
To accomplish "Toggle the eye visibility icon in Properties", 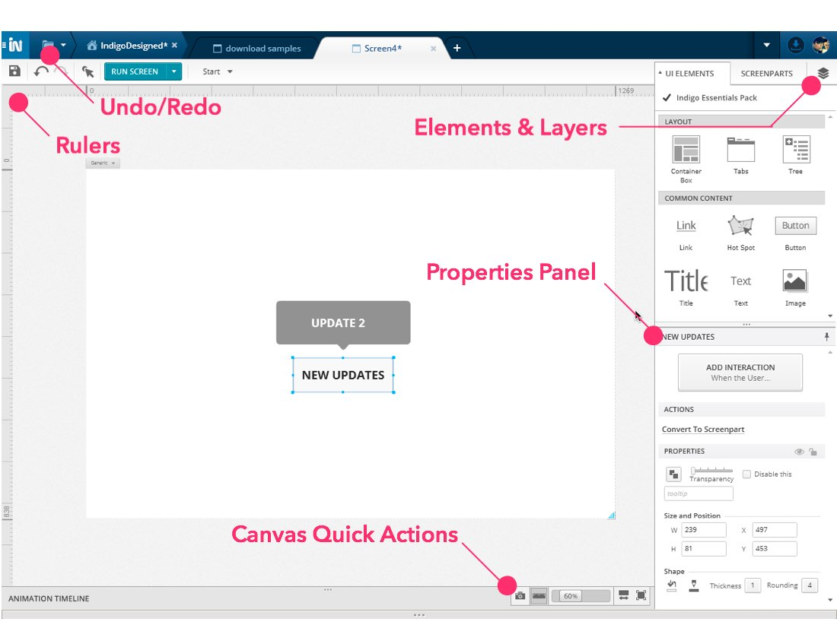I will (799, 452).
